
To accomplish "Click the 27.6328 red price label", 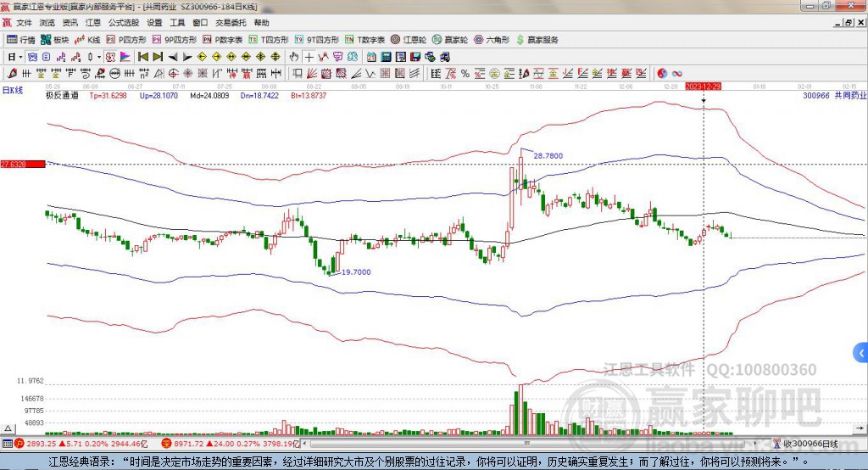I will [x=23, y=164].
